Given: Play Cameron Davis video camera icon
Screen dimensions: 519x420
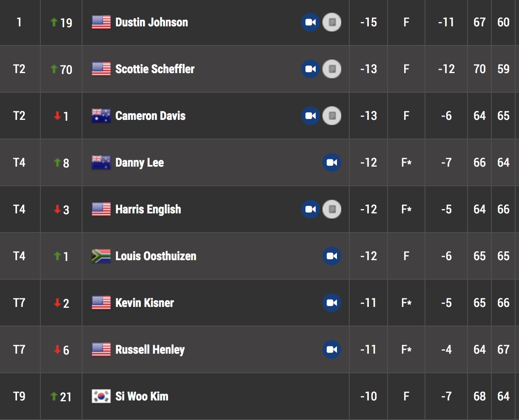Looking at the screenshot, I should pos(311,116).
